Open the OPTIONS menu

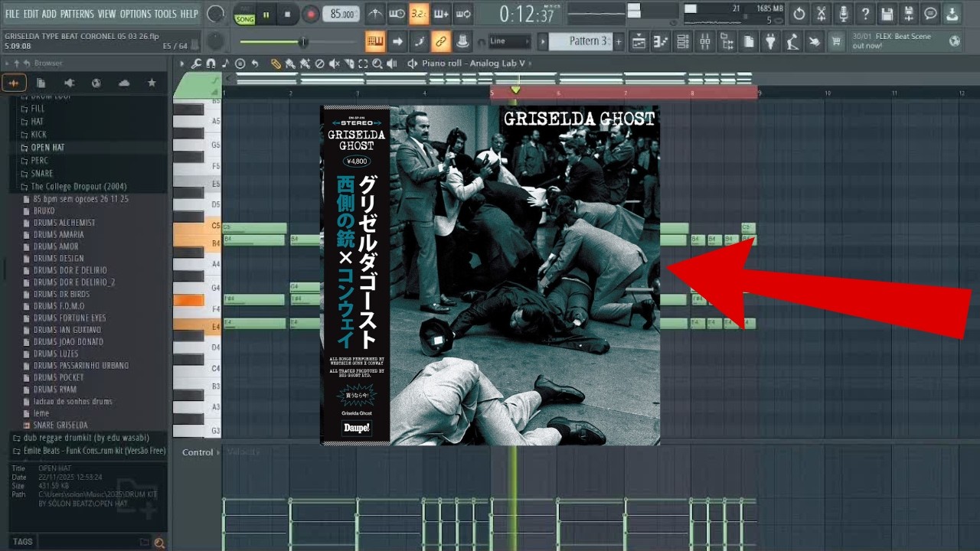(136, 14)
